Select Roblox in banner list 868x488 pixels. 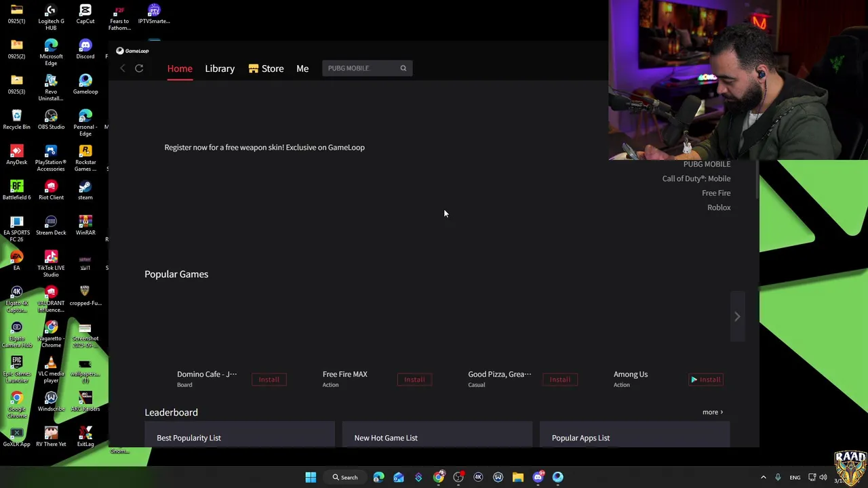click(x=719, y=207)
